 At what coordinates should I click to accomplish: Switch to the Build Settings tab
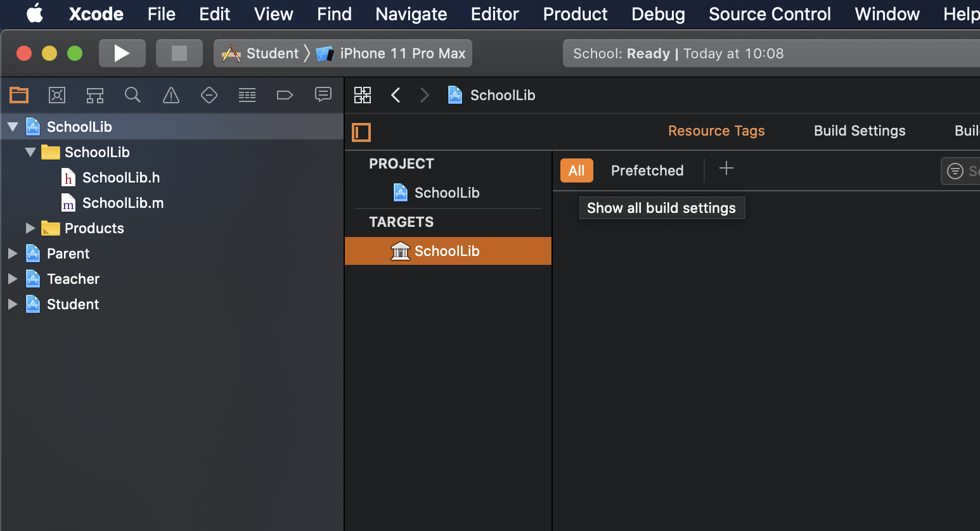click(x=860, y=131)
